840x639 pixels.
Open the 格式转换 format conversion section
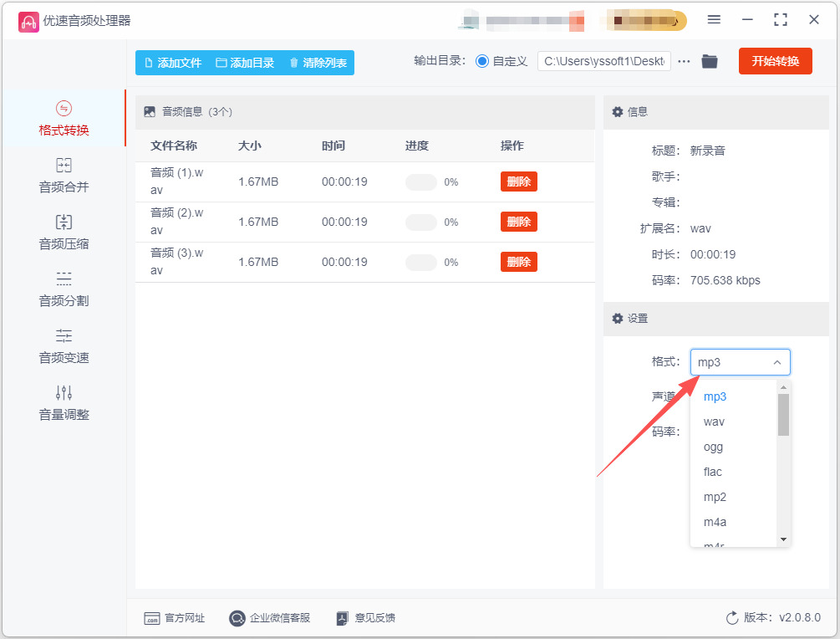click(64, 119)
